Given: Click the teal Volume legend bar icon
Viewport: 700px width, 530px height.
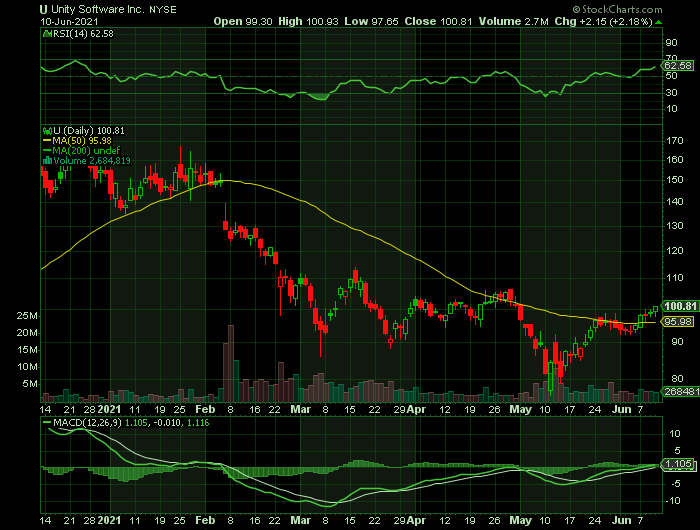Looking at the screenshot, I should coord(45,158).
